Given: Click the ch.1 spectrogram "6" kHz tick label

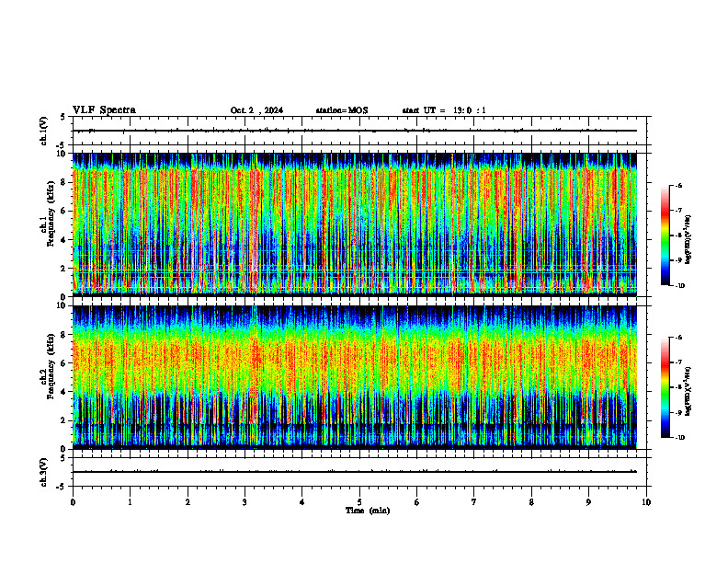Looking at the screenshot, I should (x=63, y=211).
